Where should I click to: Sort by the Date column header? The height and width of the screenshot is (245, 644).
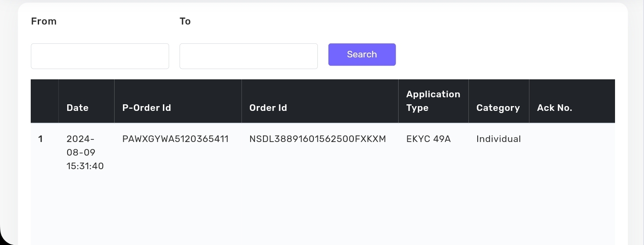tap(78, 108)
